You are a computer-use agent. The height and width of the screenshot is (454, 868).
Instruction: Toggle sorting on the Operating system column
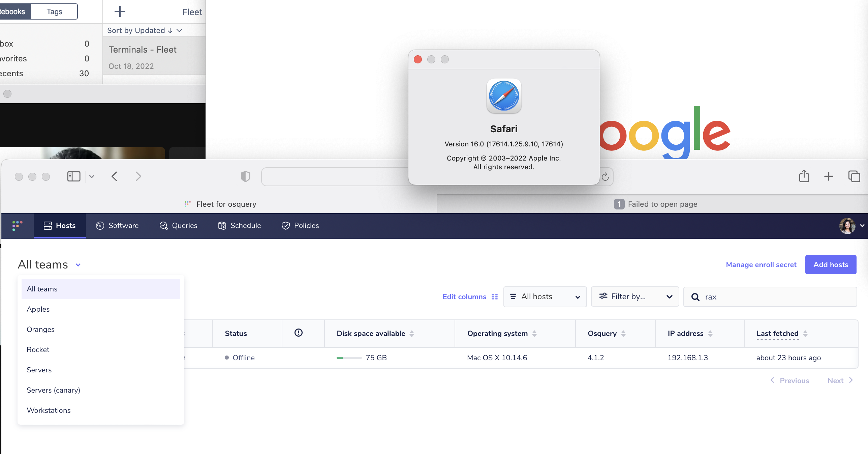point(534,334)
